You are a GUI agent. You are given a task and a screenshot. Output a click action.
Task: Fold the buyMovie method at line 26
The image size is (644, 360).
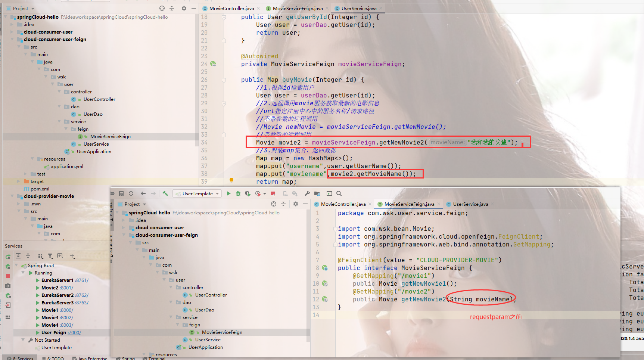click(x=224, y=80)
